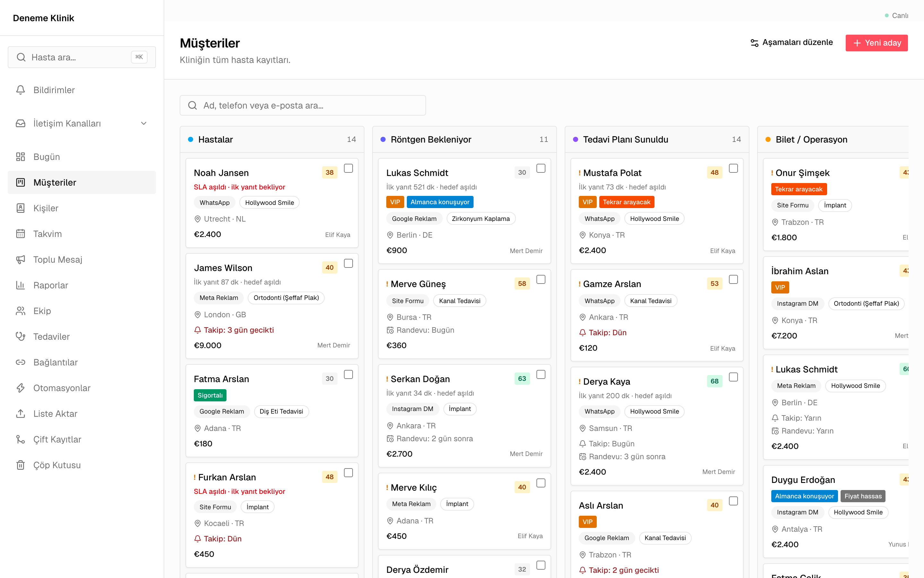Select Noah Jansen's card checkbox
Viewport: 924px width, 578px height.
pyautogui.click(x=348, y=168)
